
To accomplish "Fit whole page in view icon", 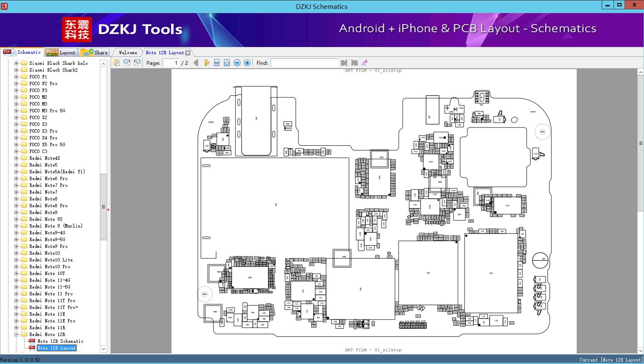I will click(227, 63).
